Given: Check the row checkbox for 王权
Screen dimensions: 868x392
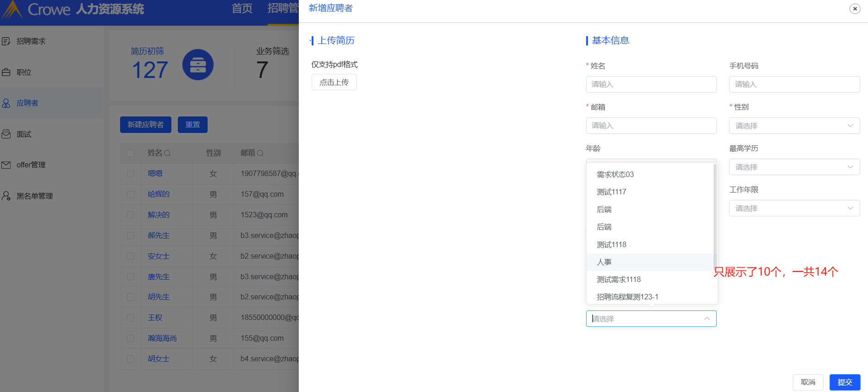Looking at the screenshot, I should coord(131,318).
